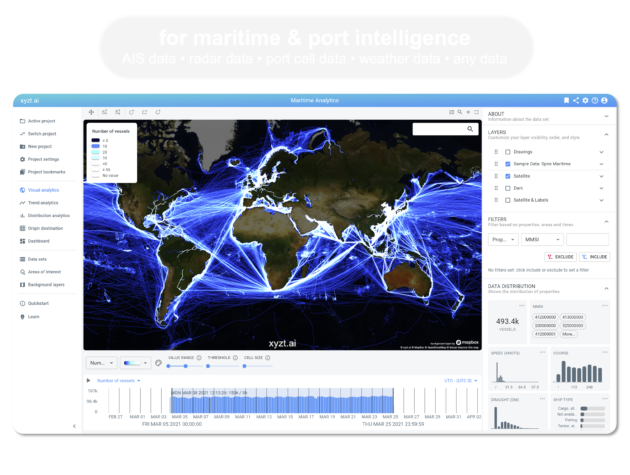The image size is (630, 475).
Task: Collapse the LAYERS section chevron
Action: (x=606, y=134)
